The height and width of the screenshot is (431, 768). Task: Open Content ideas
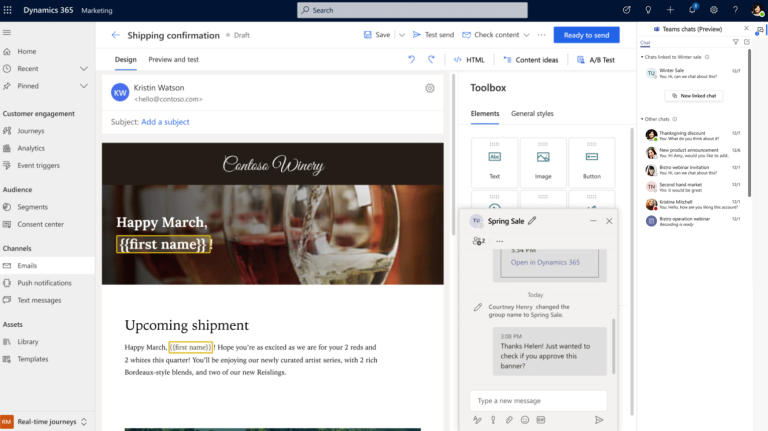click(531, 59)
